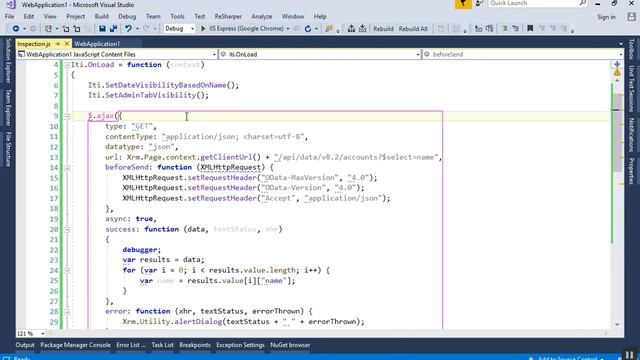Switch to the WebApplication1 document tab
The image size is (640, 360).
pos(97,44)
